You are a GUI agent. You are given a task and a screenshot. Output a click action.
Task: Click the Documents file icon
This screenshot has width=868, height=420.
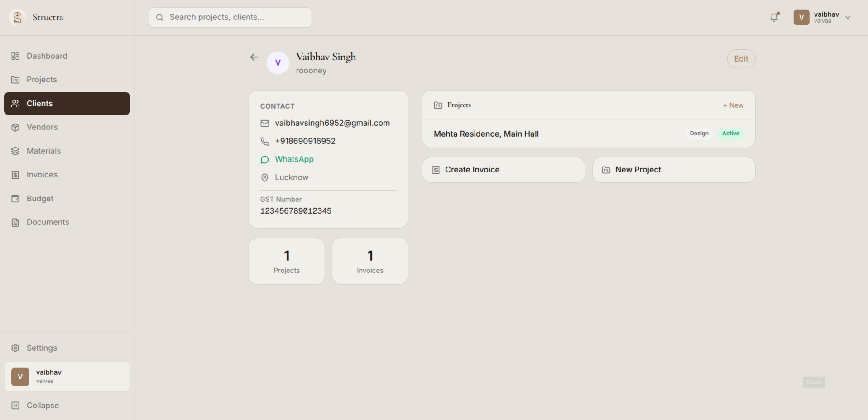(x=15, y=222)
